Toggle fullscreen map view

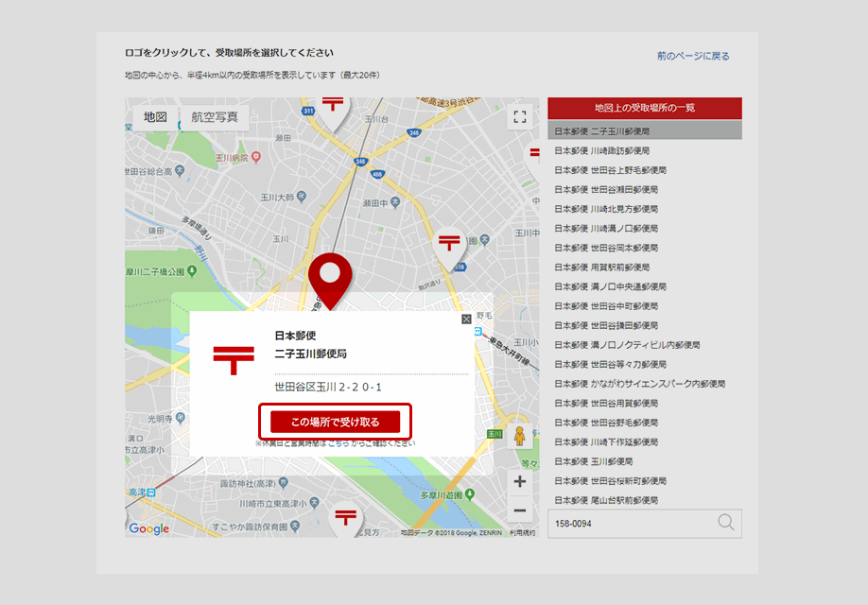click(518, 117)
